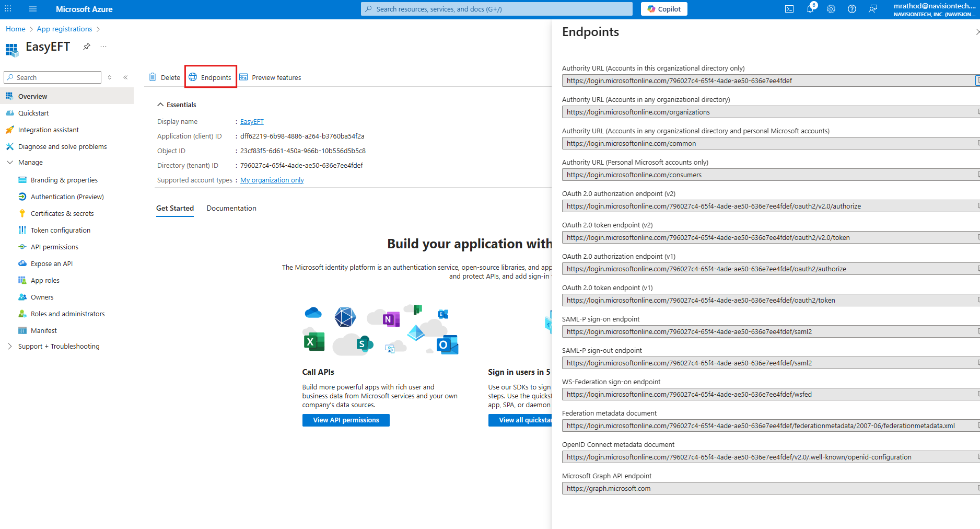The image size is (980, 529).
Task: Switch to the Documentation tab
Action: [231, 208]
